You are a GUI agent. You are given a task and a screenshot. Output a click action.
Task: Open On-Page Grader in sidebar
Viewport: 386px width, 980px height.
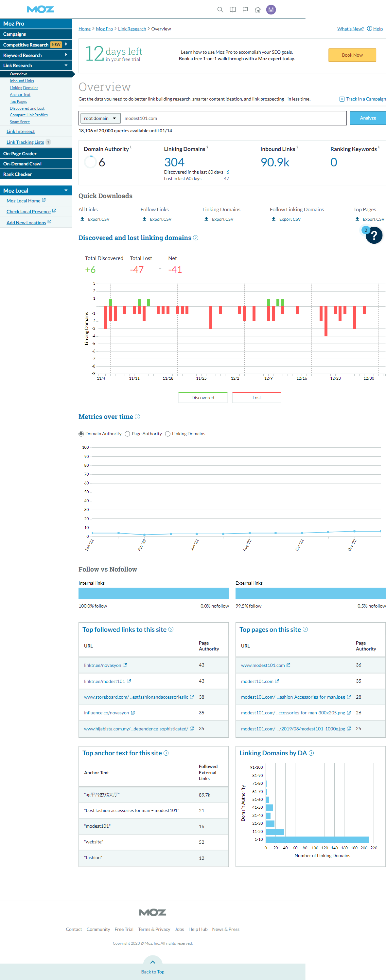click(36, 153)
